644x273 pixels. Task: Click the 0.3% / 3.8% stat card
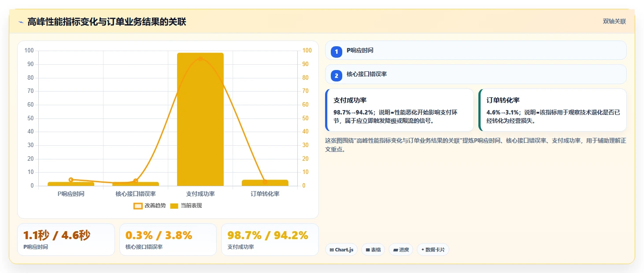click(x=168, y=240)
